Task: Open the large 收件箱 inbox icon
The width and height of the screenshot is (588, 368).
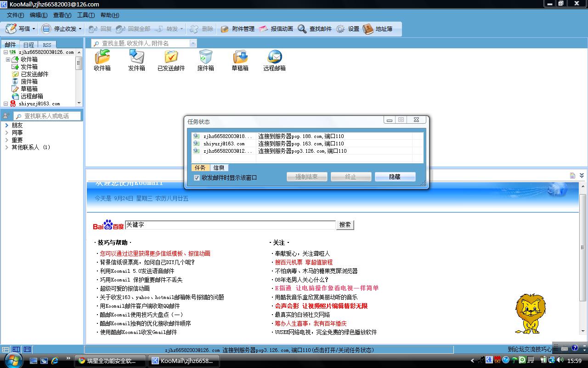Action: tap(102, 57)
